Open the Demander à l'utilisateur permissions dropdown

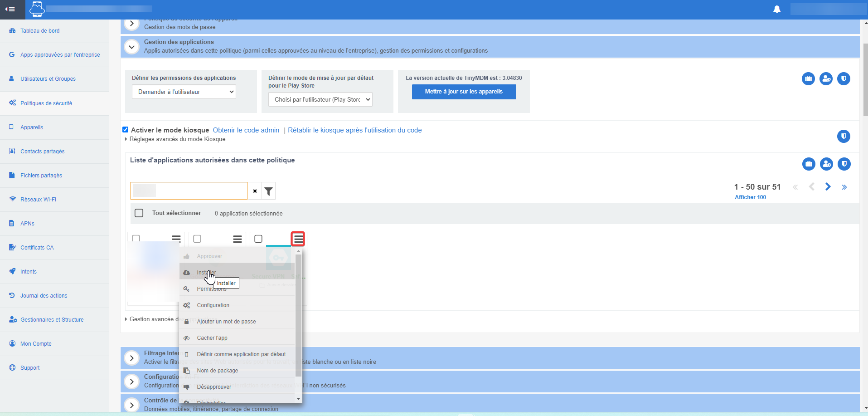pos(184,92)
